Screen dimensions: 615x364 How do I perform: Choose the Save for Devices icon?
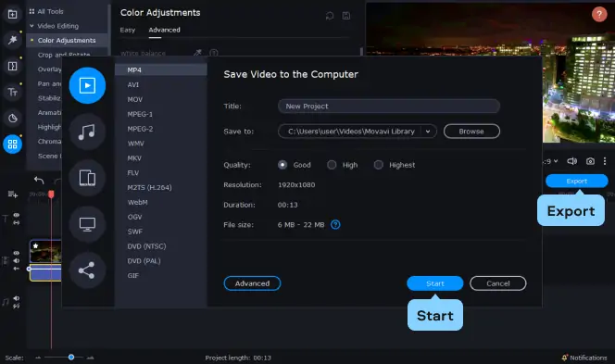click(x=87, y=178)
